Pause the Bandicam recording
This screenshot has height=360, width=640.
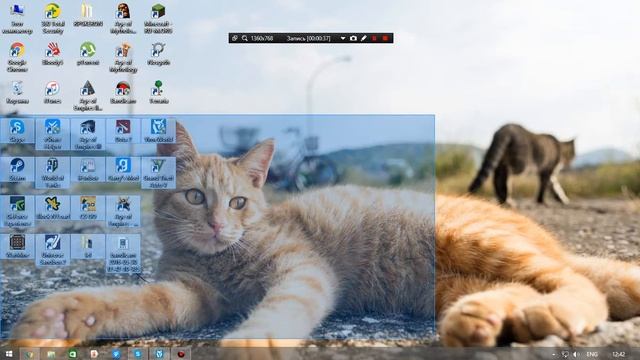click(x=374, y=38)
